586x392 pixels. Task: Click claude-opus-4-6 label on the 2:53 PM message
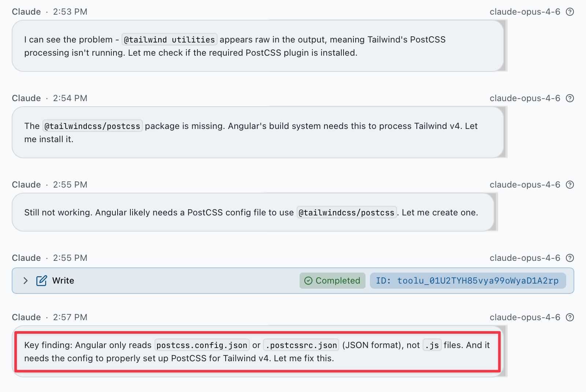525,12
